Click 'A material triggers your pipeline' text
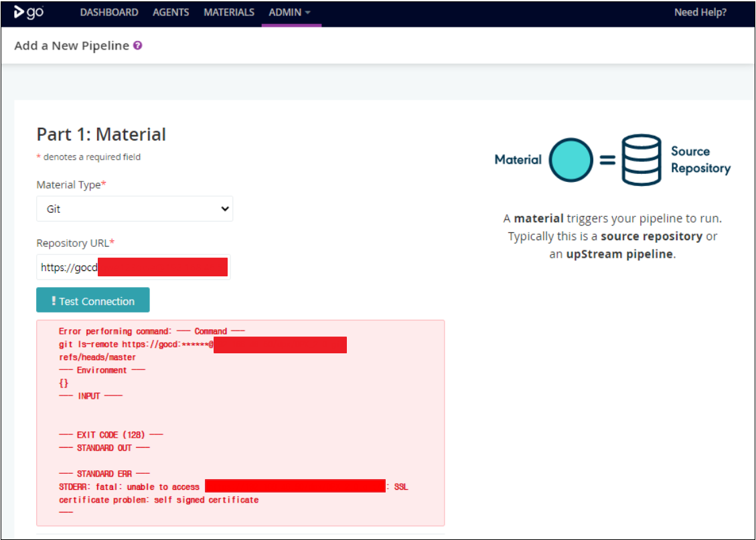The width and height of the screenshot is (756, 540). point(612,219)
